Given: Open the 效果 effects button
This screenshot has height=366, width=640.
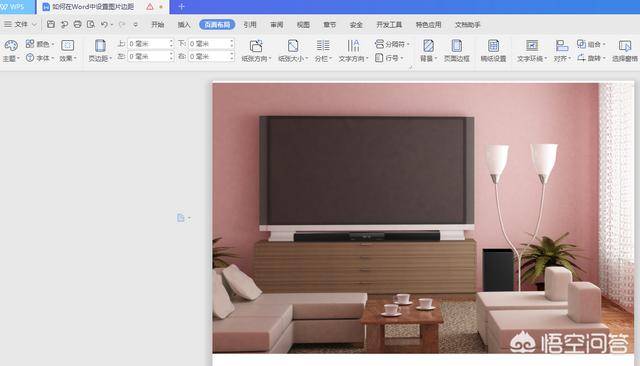Looking at the screenshot, I should click(x=68, y=51).
